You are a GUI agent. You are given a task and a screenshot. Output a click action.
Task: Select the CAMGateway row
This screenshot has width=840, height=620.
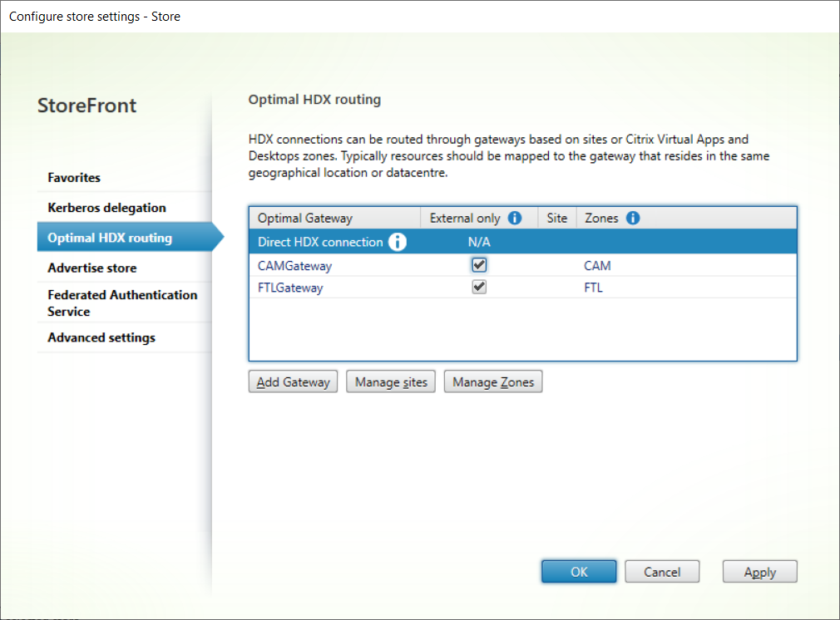[x=295, y=266]
